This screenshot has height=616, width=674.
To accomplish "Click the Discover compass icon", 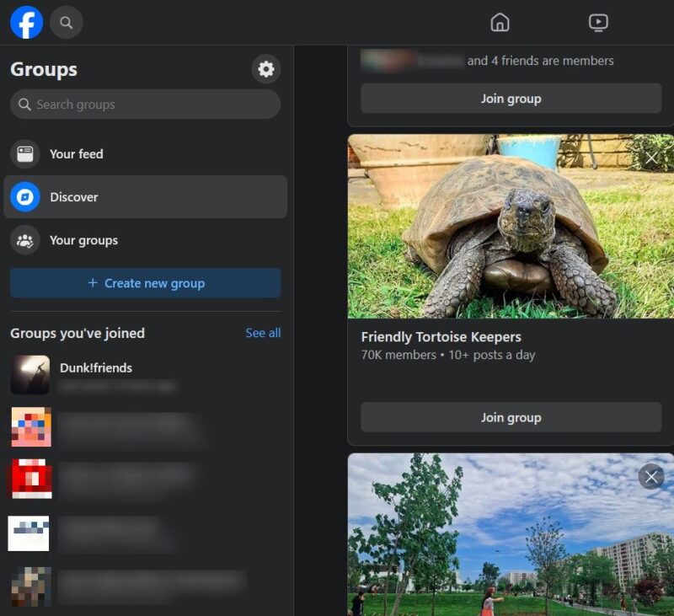I will click(25, 196).
